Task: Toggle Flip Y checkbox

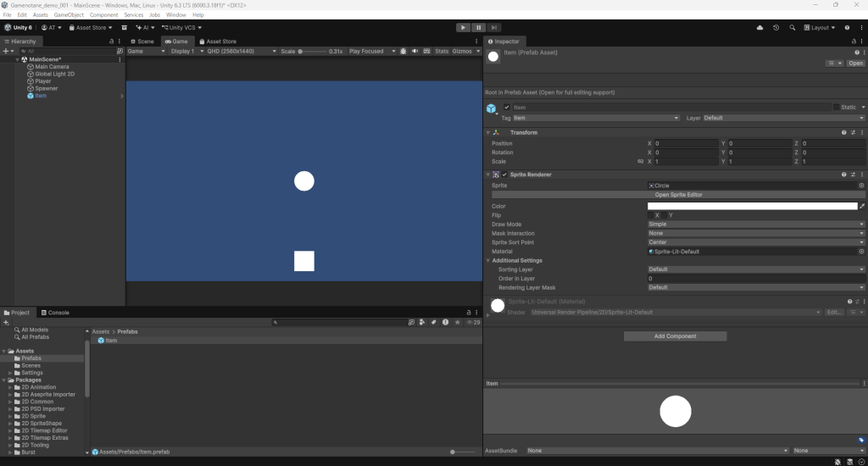Action: click(x=665, y=215)
